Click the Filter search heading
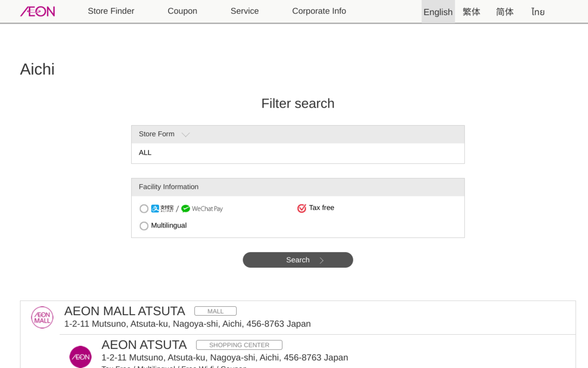 click(298, 103)
